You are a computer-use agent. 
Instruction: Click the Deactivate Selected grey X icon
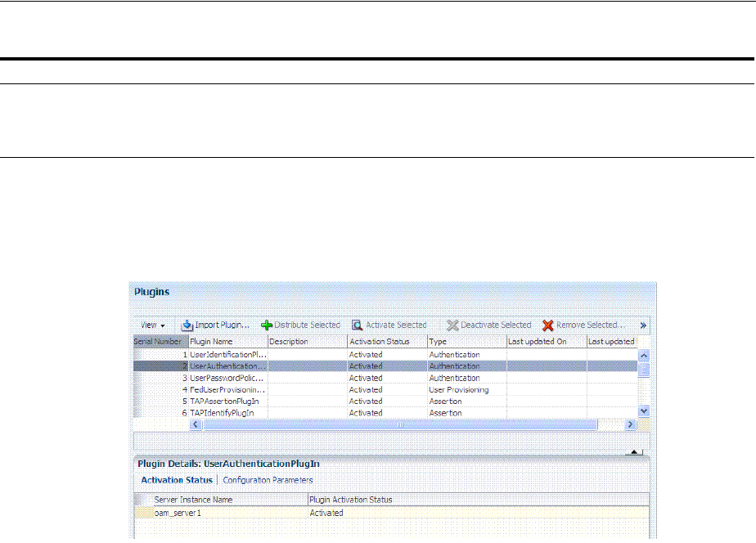click(452, 325)
